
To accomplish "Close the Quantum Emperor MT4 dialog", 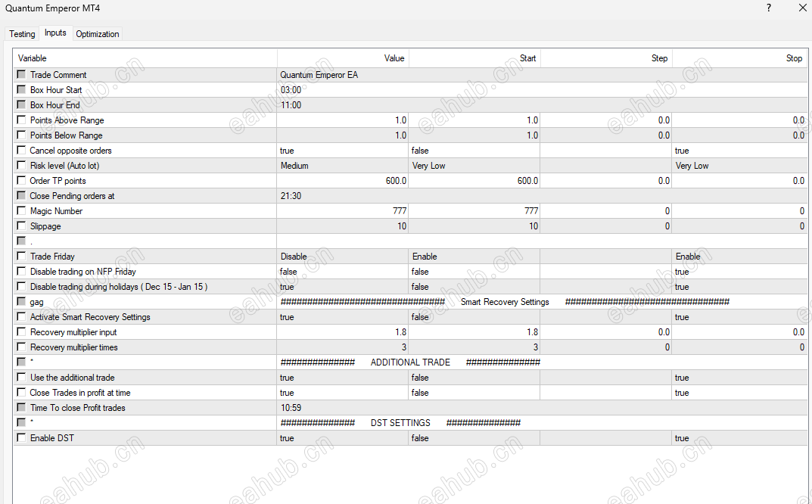I will click(801, 8).
